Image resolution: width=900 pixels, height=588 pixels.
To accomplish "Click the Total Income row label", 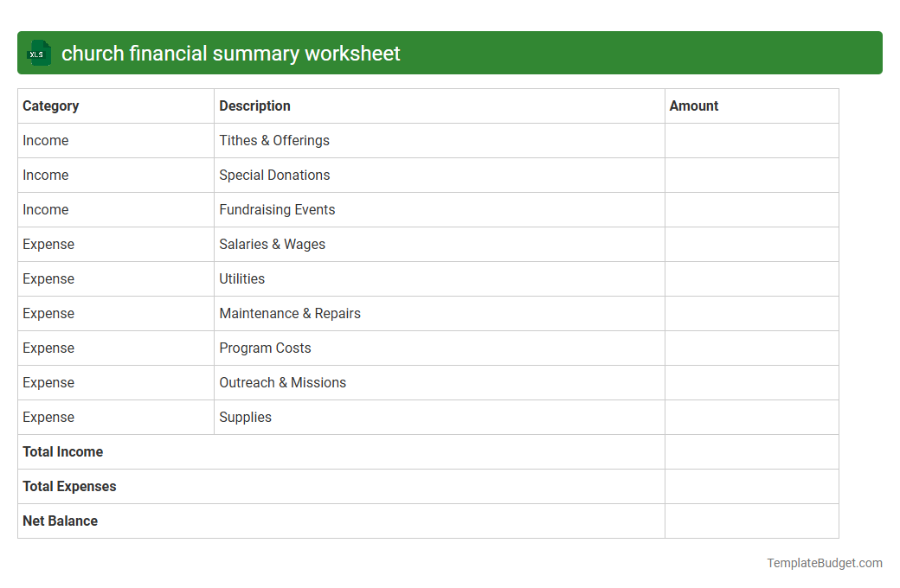I will pos(62,451).
